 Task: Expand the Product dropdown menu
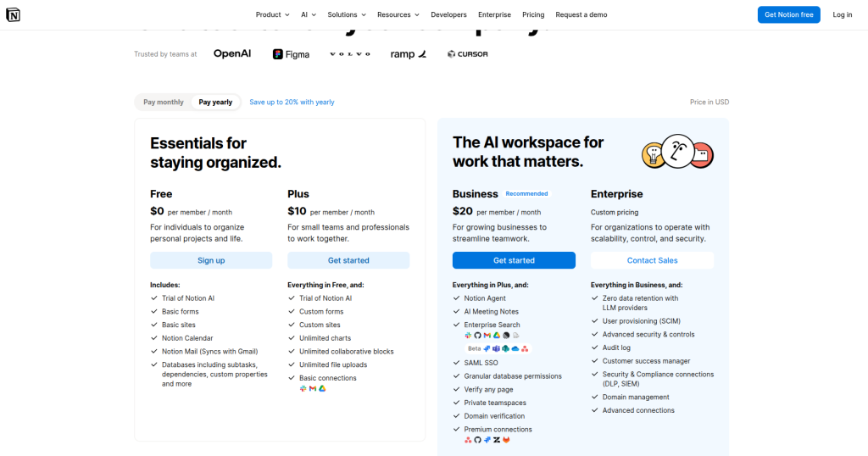pos(272,15)
